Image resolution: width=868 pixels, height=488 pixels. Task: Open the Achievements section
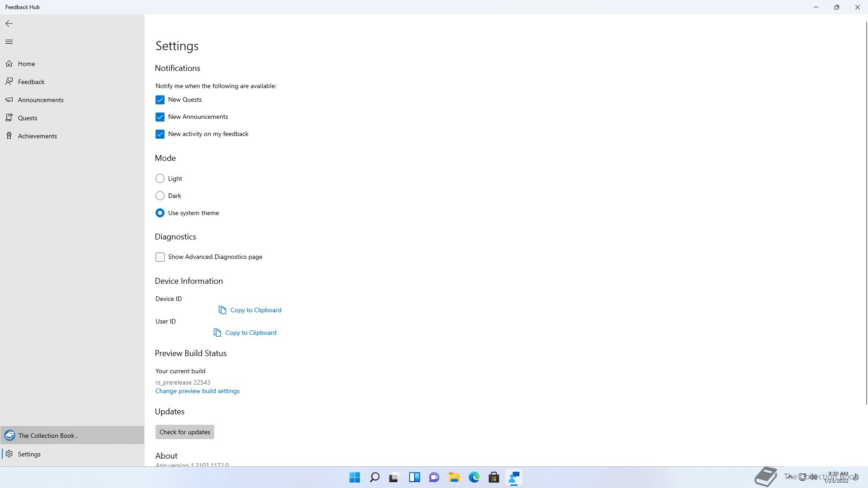click(72, 136)
